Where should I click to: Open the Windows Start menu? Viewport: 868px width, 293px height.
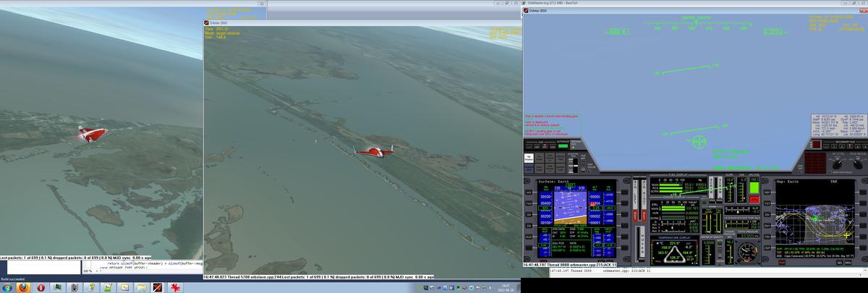point(7,287)
